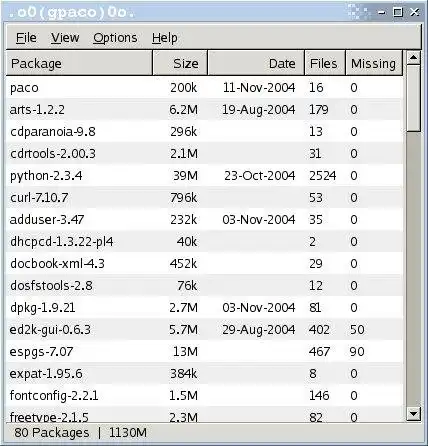Click the 29-Aug-2004 date for ed2k-gui
Screen dimensions: 428x446
pos(259,329)
